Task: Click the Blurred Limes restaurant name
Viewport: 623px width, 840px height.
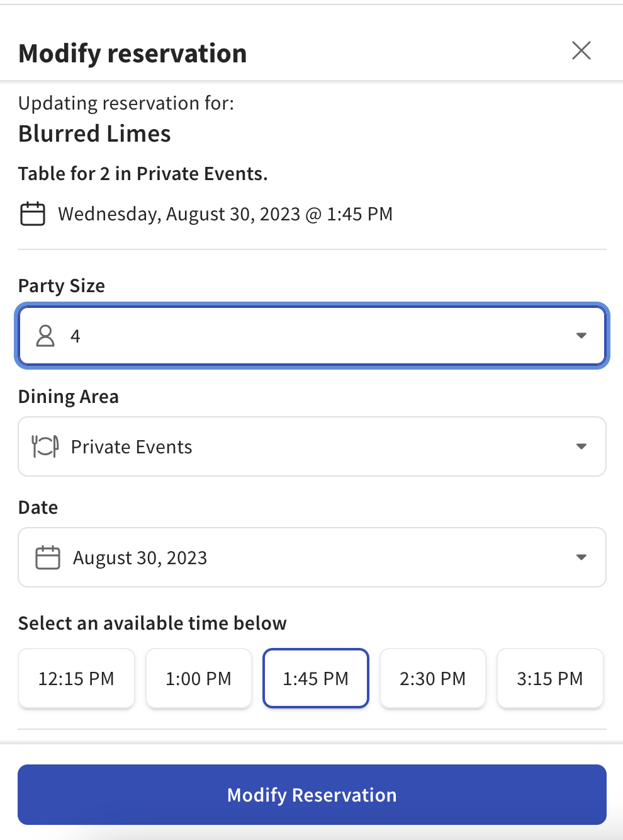Action: (x=94, y=133)
